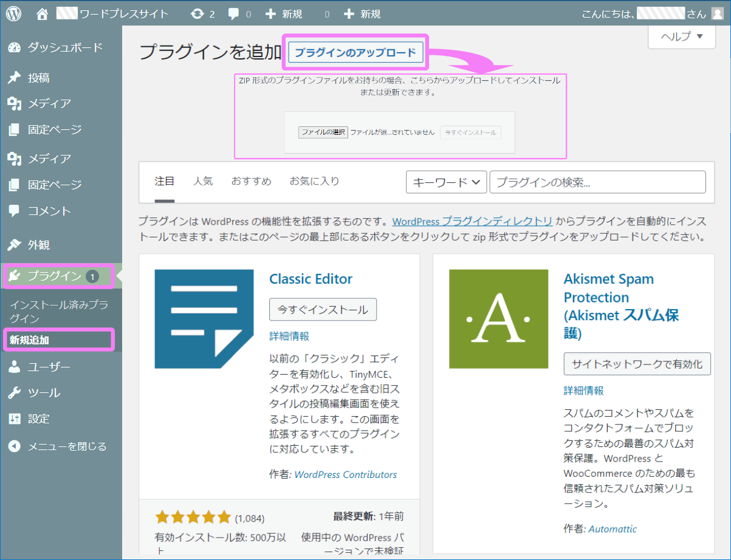Install Classic Editor with 今すぐインストール

(x=323, y=310)
